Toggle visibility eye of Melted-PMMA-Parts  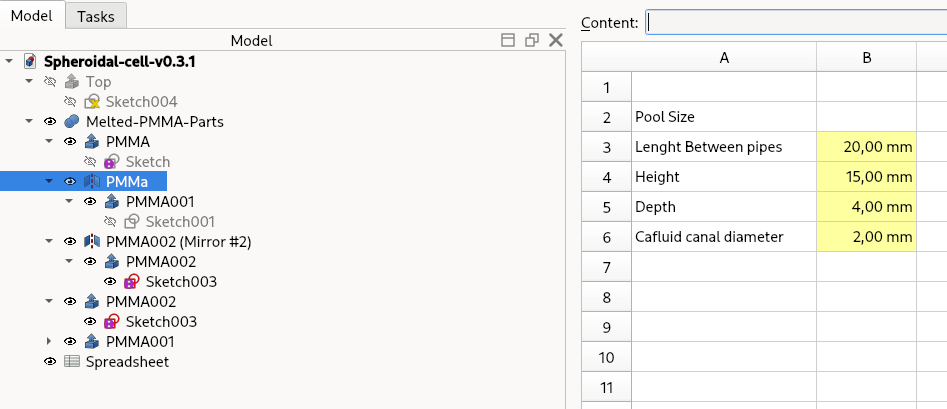point(50,121)
